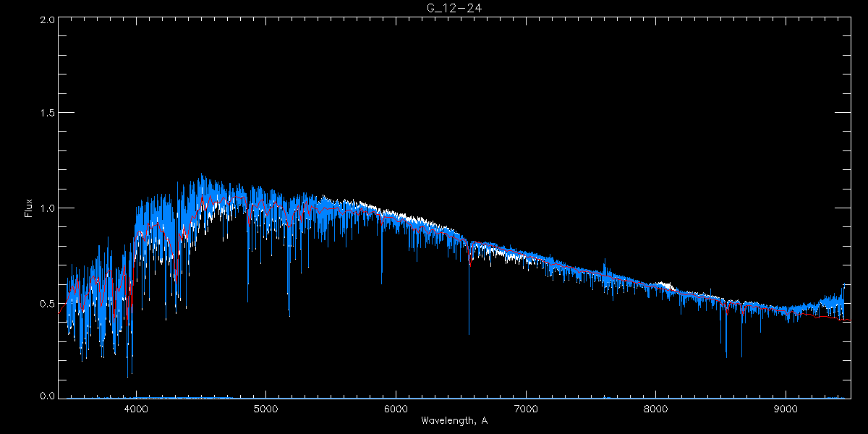Click the blue spectrum peak near 4500
The width and height of the screenshot is (868, 434).
point(201,175)
